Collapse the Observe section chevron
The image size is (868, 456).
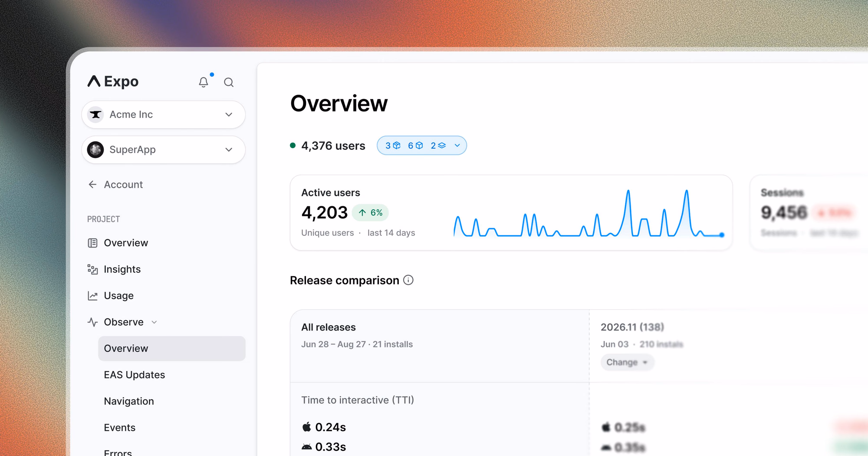(154, 322)
